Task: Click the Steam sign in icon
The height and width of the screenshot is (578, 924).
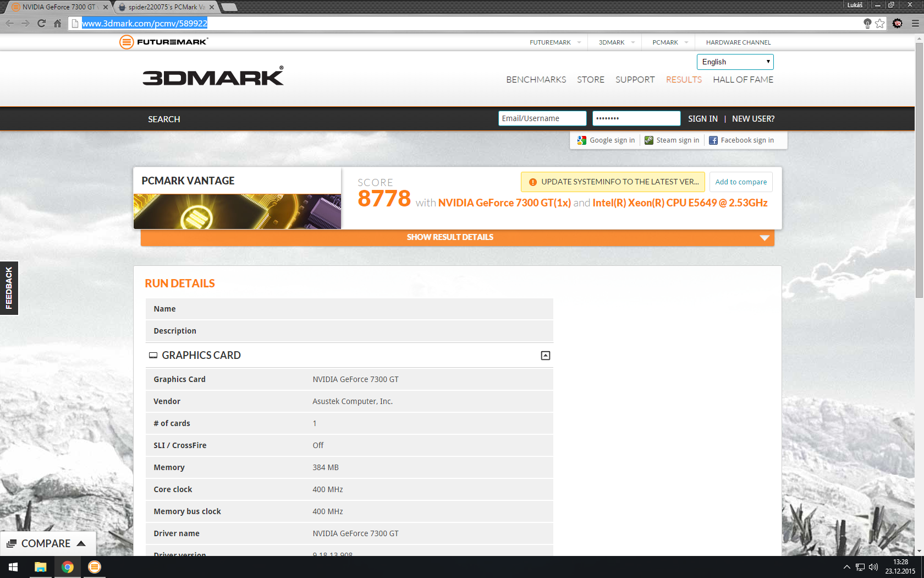Action: tap(649, 140)
